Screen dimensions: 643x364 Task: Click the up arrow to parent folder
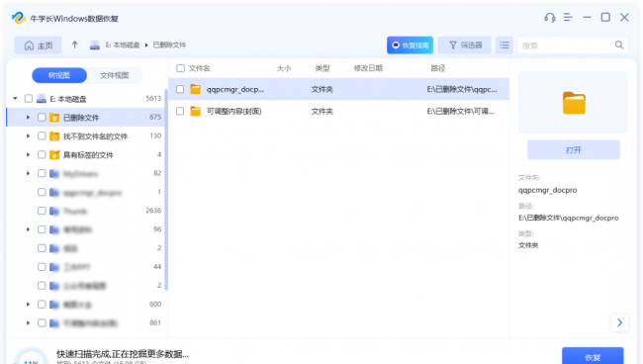[x=74, y=45]
